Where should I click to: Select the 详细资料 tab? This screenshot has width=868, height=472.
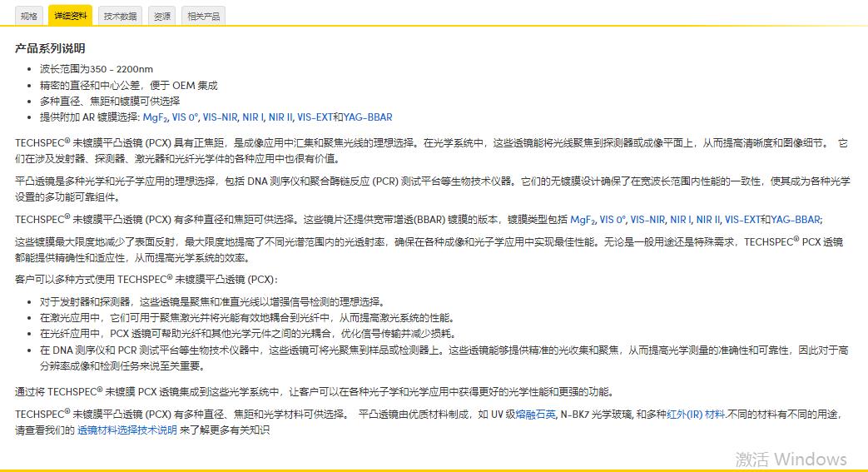pyautogui.click(x=70, y=16)
